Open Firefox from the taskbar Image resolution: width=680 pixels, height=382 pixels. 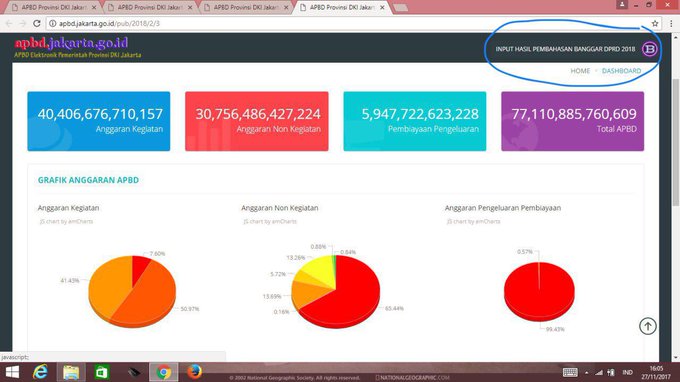[194, 372]
